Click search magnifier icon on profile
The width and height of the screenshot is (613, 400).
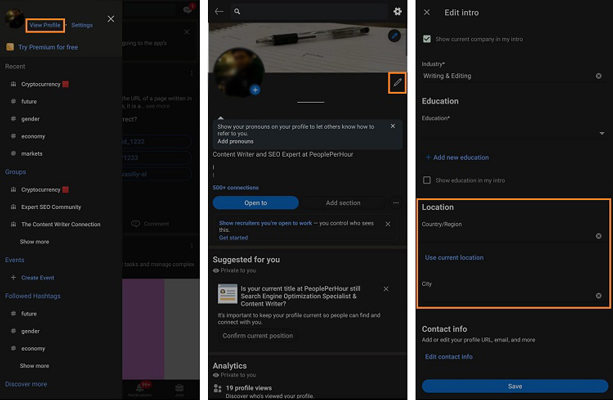coord(237,11)
